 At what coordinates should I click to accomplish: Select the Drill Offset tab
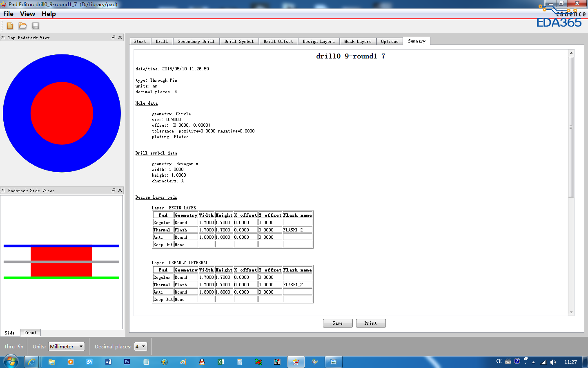pyautogui.click(x=278, y=41)
